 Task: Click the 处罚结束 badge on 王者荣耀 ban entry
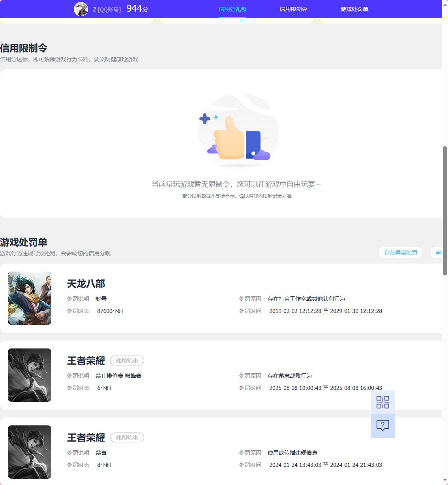click(x=127, y=360)
